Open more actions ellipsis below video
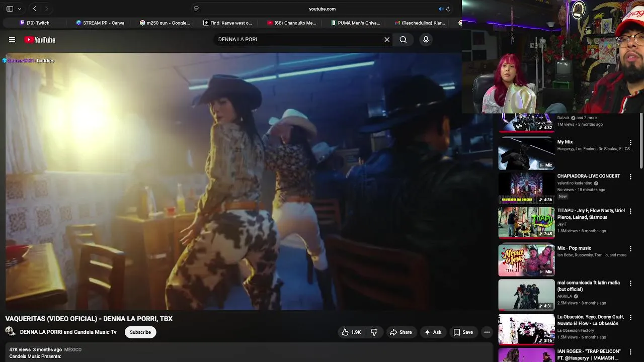 [487, 332]
